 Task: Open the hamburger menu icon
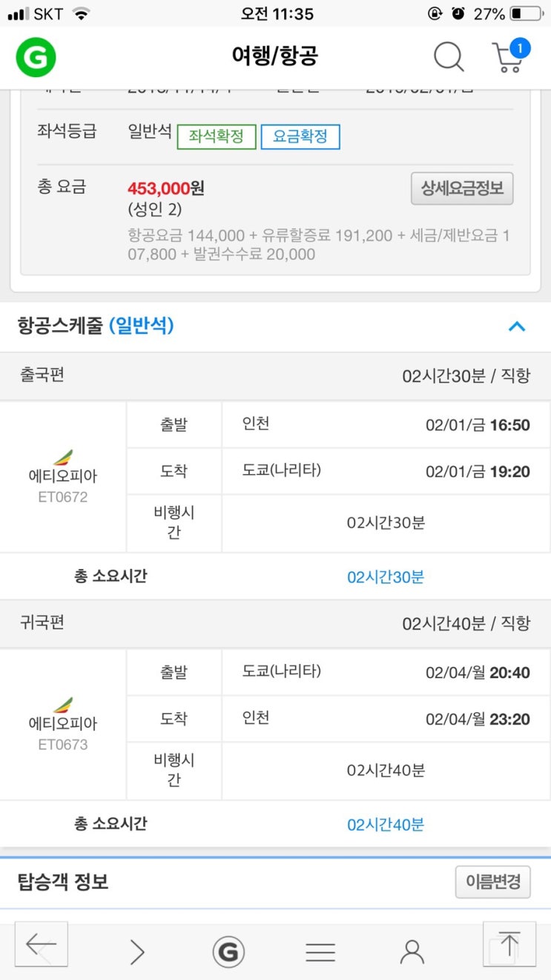(320, 952)
